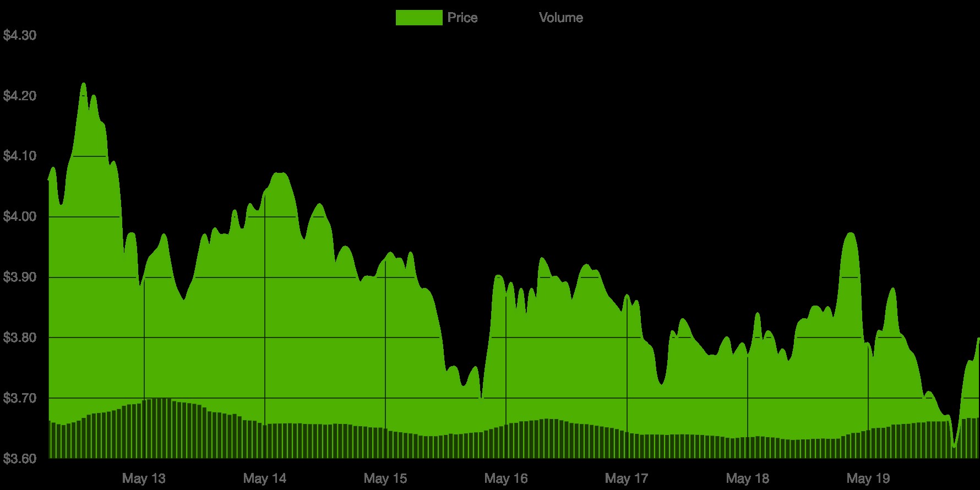The height and width of the screenshot is (490, 980).
Task: Toggle the Price series legend label
Action: (462, 18)
